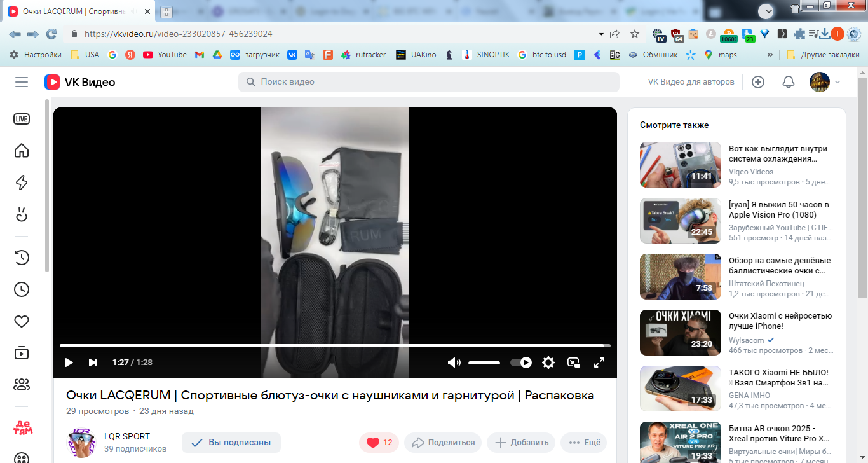The height and width of the screenshot is (463, 868).
Task: Open the watch History sidebar icon
Action: pos(22,258)
